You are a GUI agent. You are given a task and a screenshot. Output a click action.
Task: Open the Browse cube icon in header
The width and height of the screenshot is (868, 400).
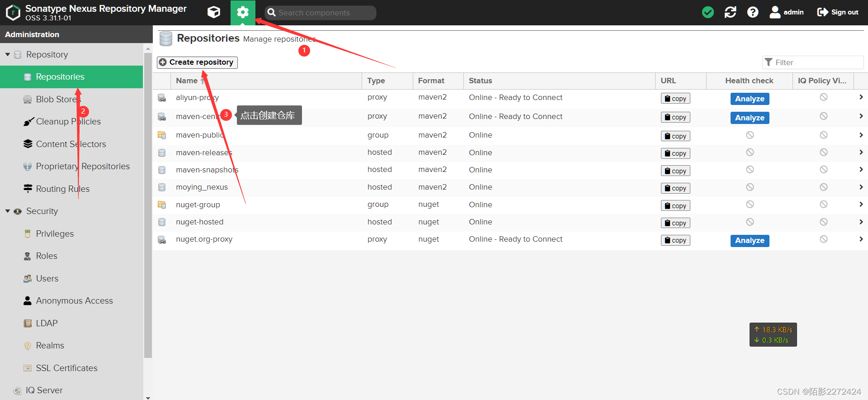pos(214,12)
